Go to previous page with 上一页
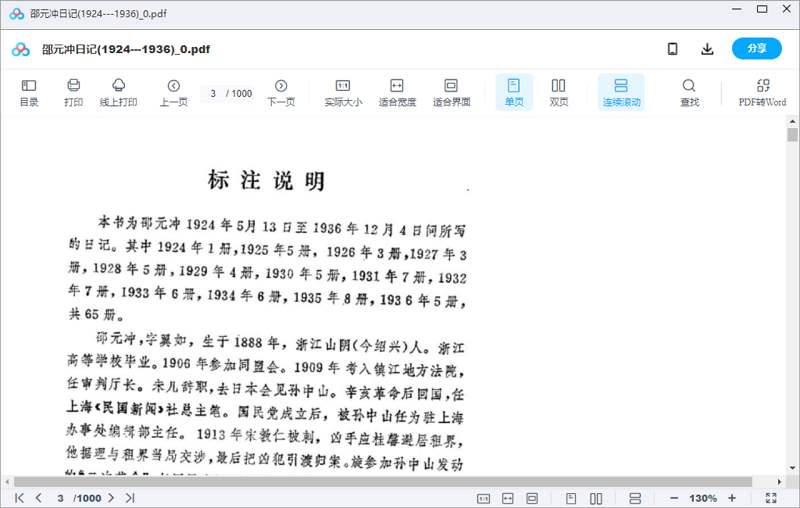The height and width of the screenshot is (508, 800). (x=173, y=92)
